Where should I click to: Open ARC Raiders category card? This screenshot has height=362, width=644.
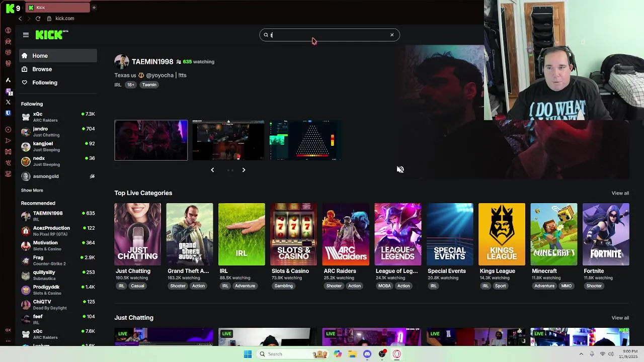point(346,234)
